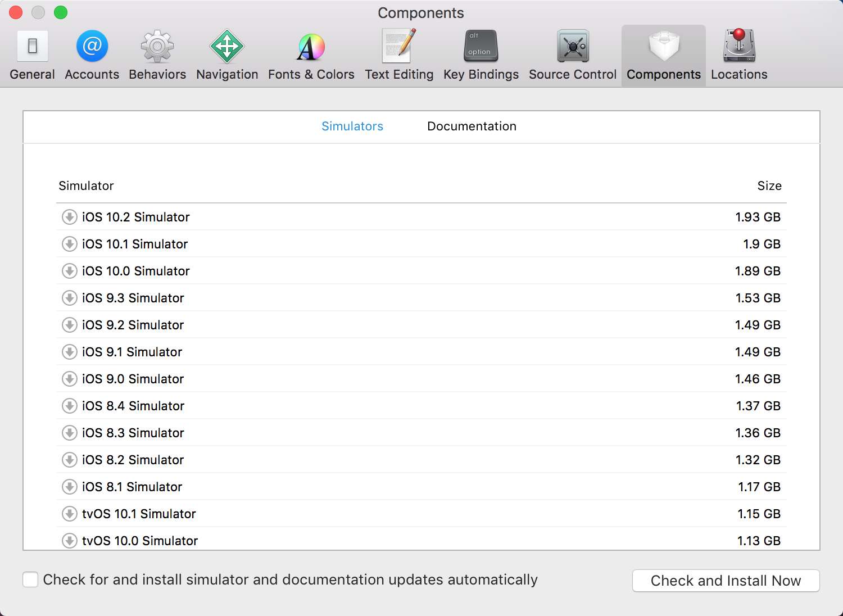Open Fonts & Colors preferences
The image size is (843, 616).
pyautogui.click(x=311, y=55)
